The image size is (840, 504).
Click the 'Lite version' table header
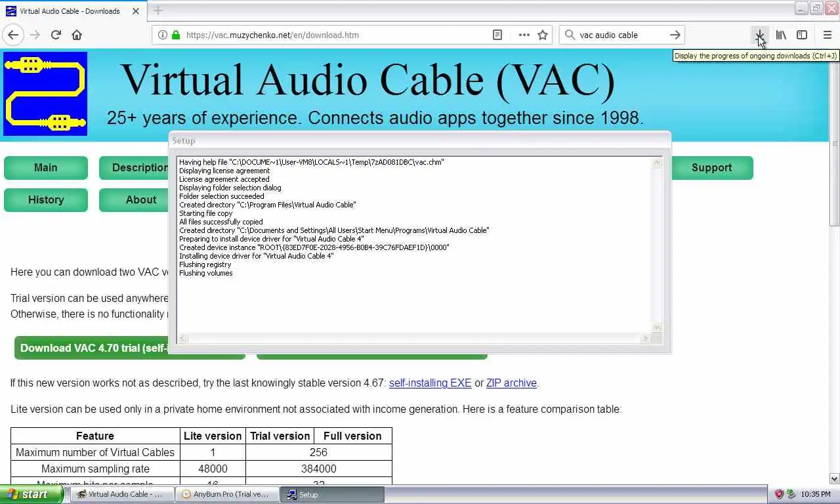(213, 436)
